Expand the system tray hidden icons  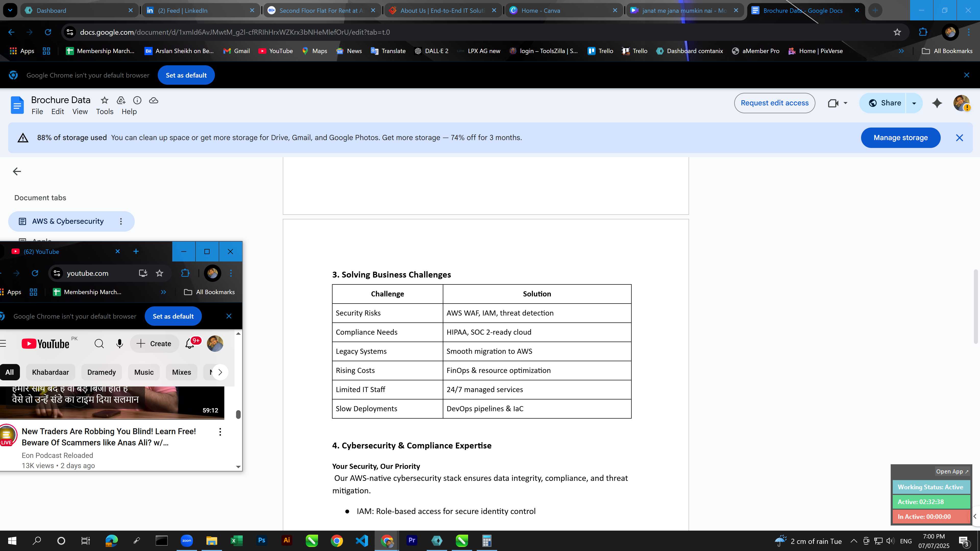point(854,541)
